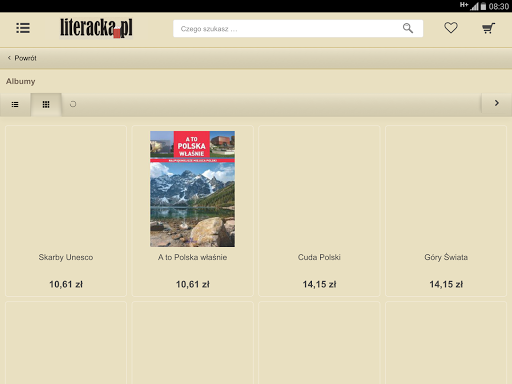This screenshot has width=512, height=384.
Task: Tap the A to Polska właśnie title
Action: point(192,257)
